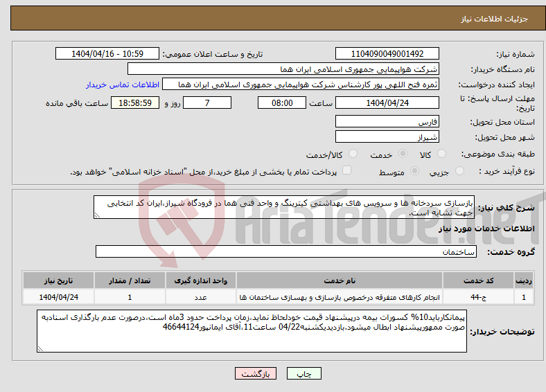546x392 pixels.
Task: Click the service name cell in row 1
Action: 340,297
